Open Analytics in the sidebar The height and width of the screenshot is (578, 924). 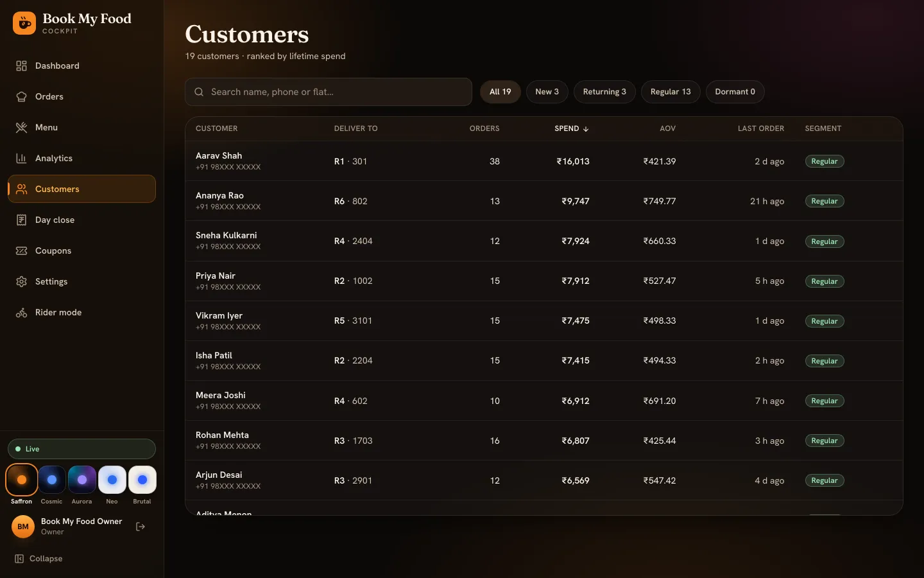point(81,158)
